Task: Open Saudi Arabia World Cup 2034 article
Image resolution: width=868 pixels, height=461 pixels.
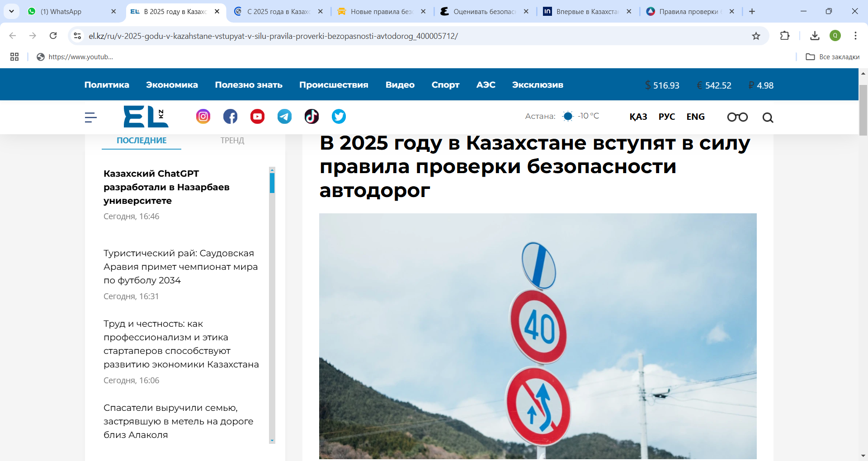Action: click(x=180, y=267)
